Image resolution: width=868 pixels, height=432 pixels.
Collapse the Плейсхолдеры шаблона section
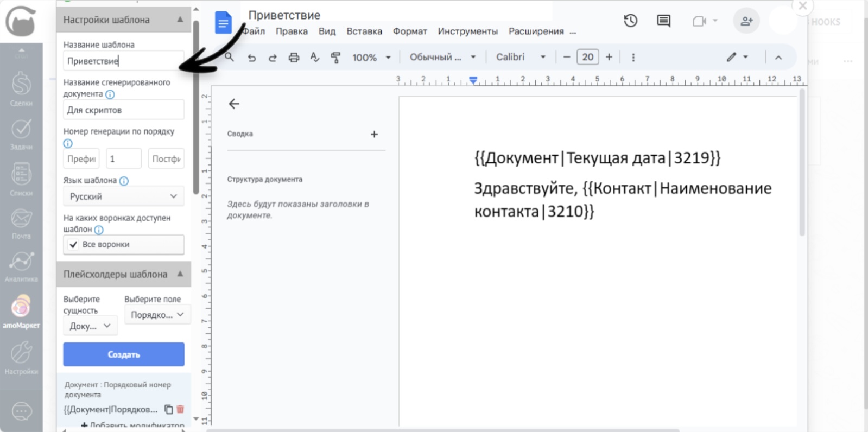(x=180, y=274)
